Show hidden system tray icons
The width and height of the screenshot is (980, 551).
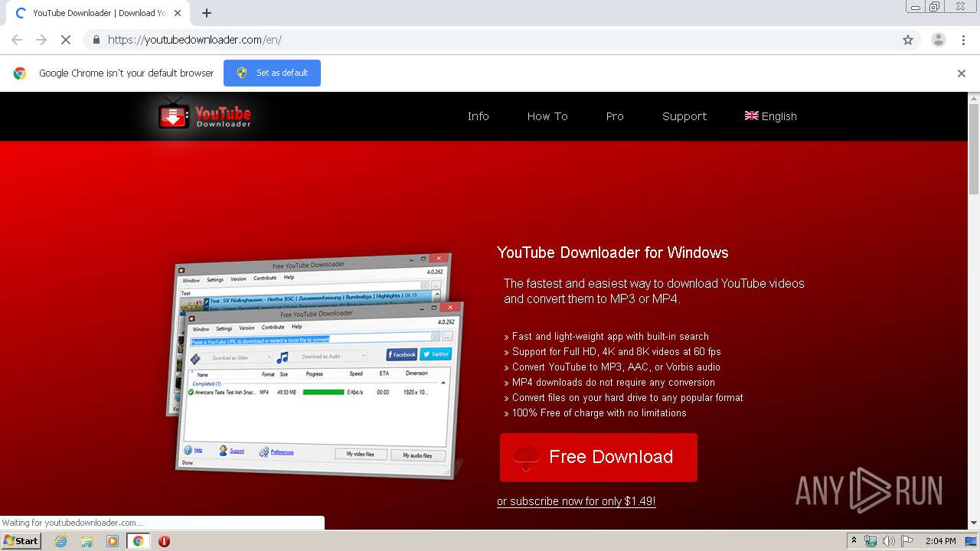pos(854,541)
